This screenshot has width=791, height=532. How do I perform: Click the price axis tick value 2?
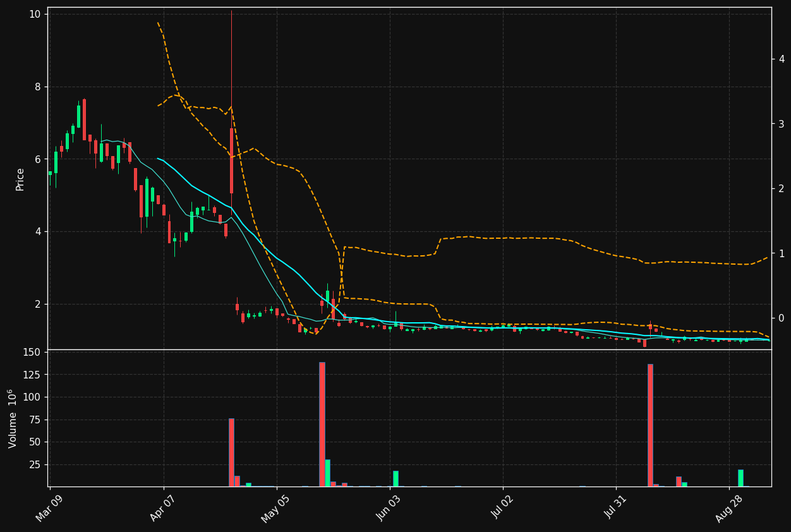coord(38,304)
